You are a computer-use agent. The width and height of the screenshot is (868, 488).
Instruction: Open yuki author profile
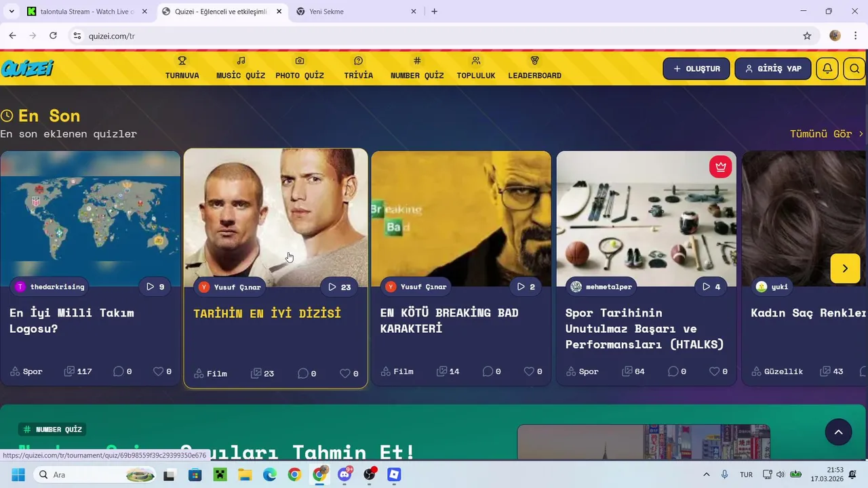pyautogui.click(x=772, y=287)
